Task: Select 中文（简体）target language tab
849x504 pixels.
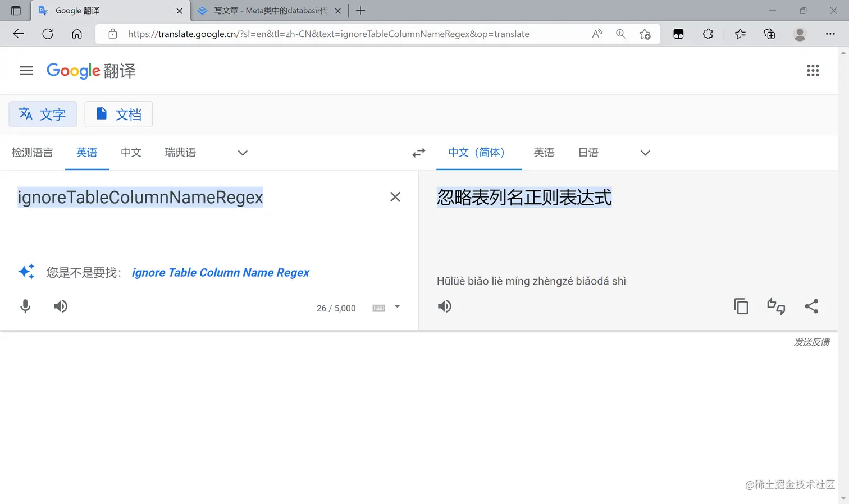Action: click(479, 153)
